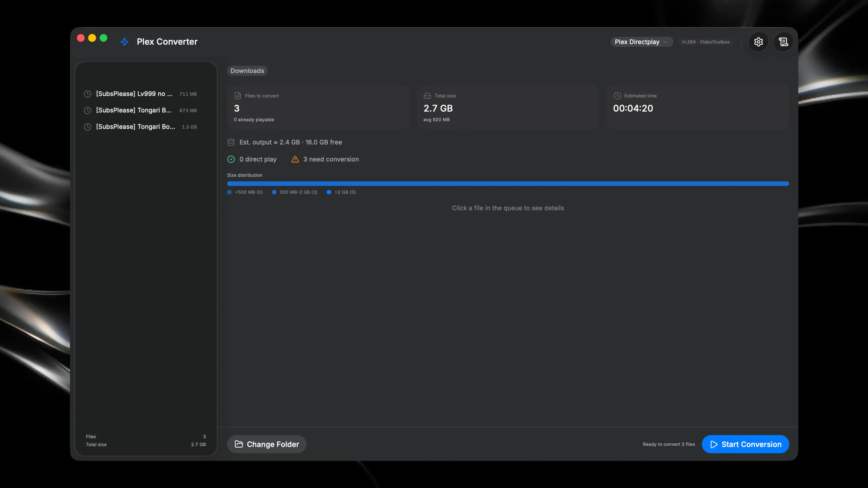
Task: Open the conversion log scroll icon
Action: pos(783,42)
